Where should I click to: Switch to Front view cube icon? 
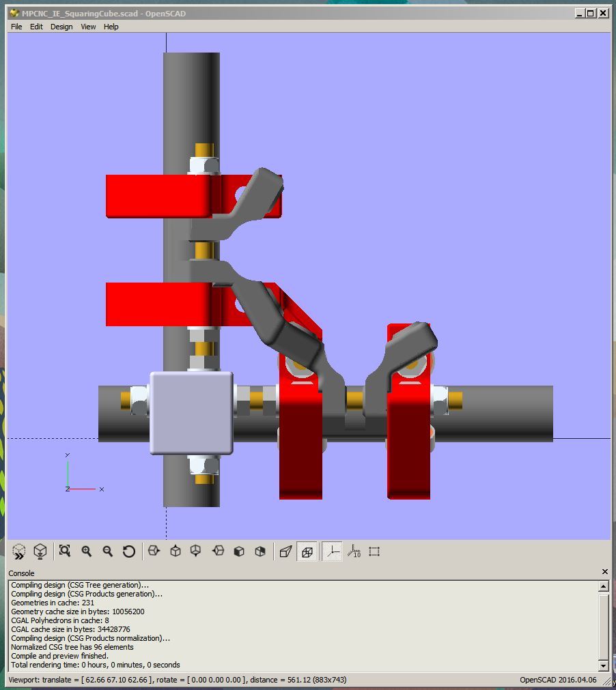(x=239, y=551)
